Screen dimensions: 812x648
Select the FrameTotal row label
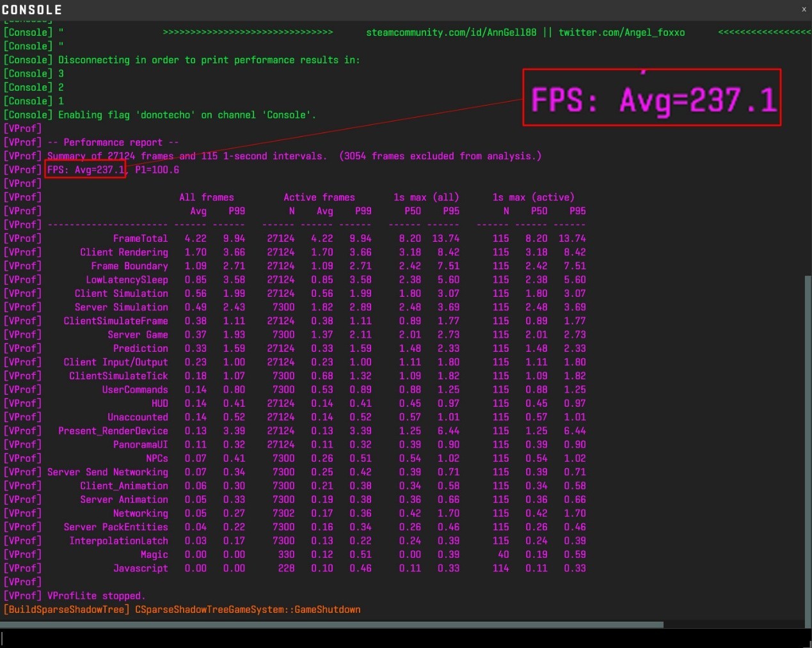click(x=140, y=239)
